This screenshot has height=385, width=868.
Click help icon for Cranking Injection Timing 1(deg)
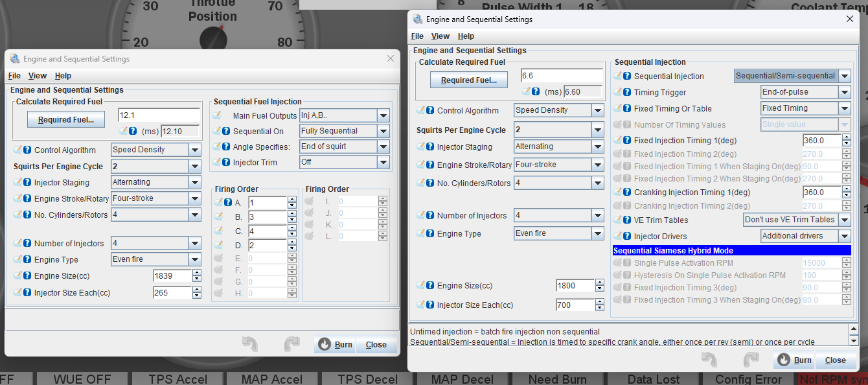627,192
